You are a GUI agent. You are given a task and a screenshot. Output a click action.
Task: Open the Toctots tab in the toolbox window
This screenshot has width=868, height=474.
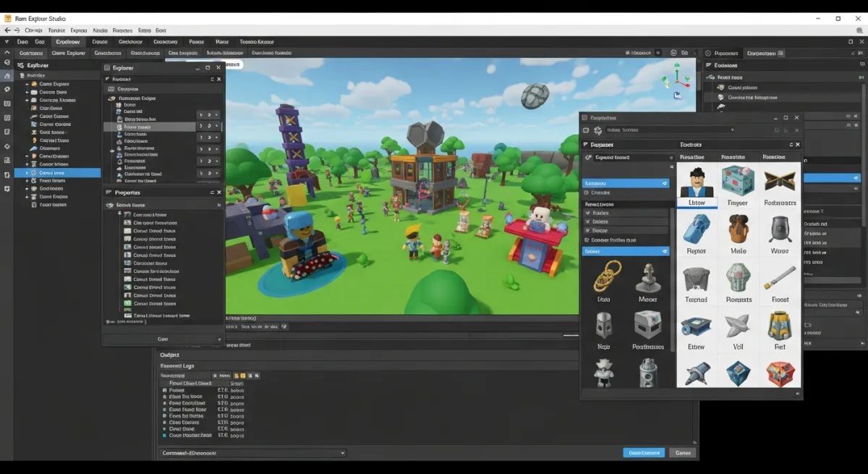691,145
